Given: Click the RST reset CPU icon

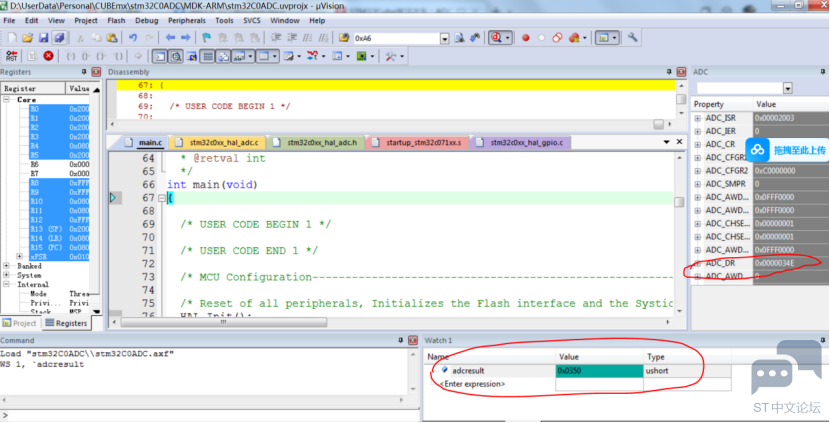Looking at the screenshot, I should [12, 56].
